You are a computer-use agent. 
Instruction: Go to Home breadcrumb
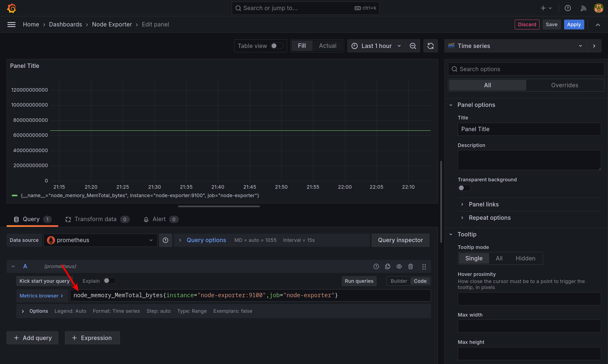31,25
